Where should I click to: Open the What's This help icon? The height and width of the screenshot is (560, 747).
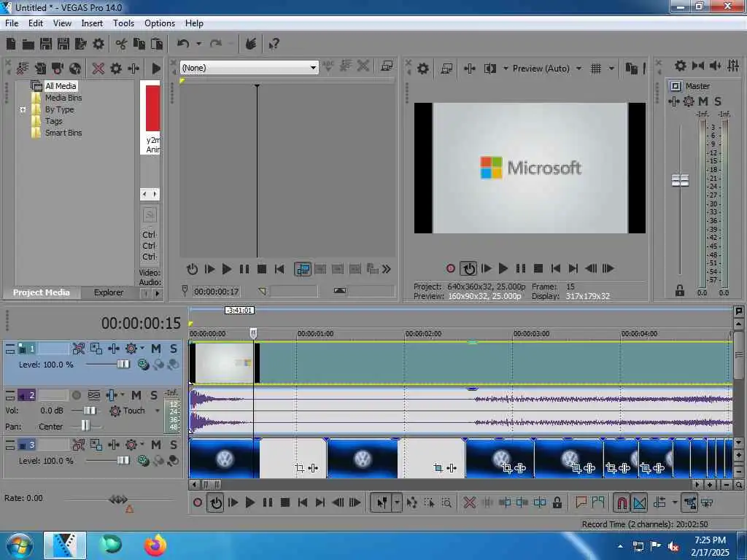click(274, 44)
